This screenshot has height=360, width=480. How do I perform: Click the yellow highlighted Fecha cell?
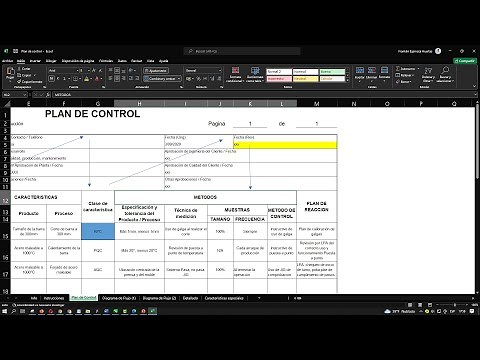[285, 145]
